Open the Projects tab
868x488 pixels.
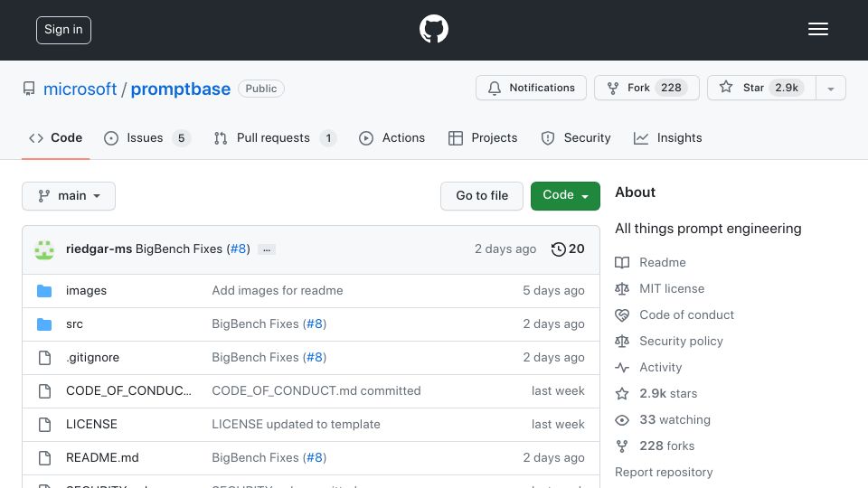[x=483, y=137]
